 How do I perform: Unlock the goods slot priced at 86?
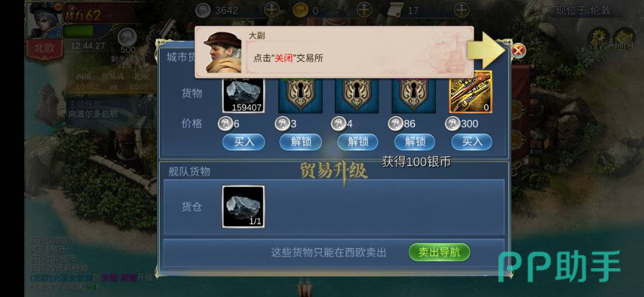(x=415, y=142)
